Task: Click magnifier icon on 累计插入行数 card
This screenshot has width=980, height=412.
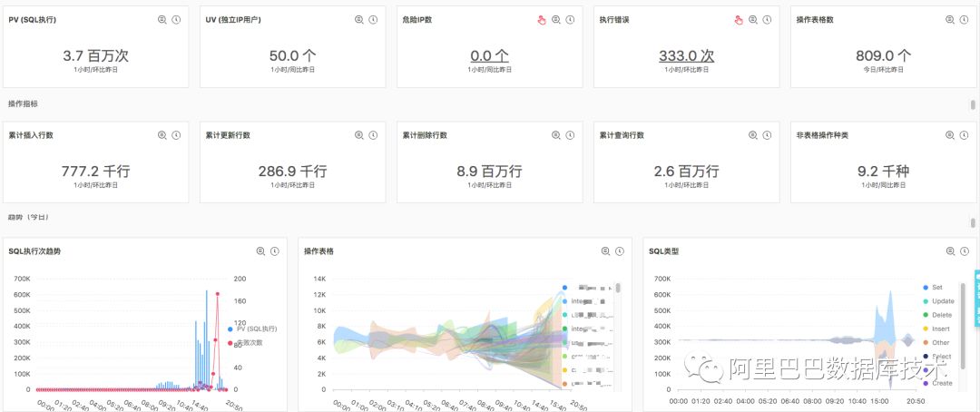Action: (x=162, y=135)
